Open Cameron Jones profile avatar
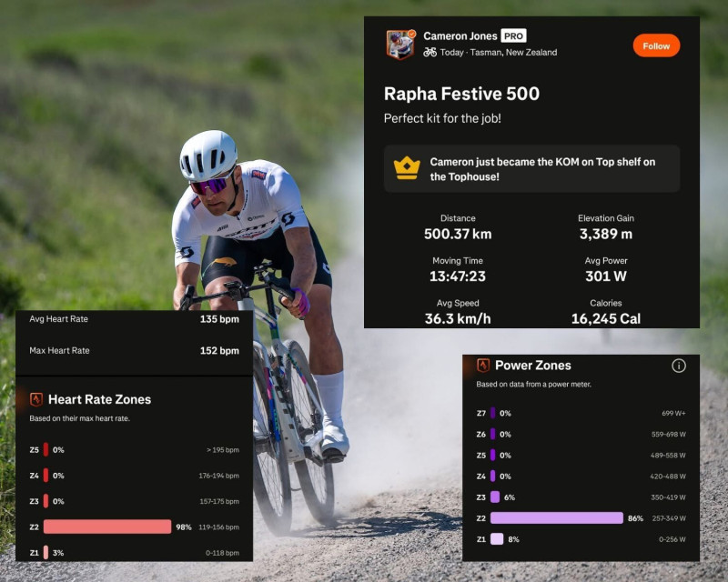728x582 pixels. point(400,45)
